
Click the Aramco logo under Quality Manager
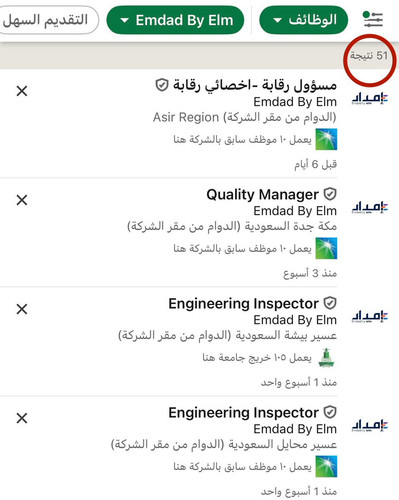[326, 248]
